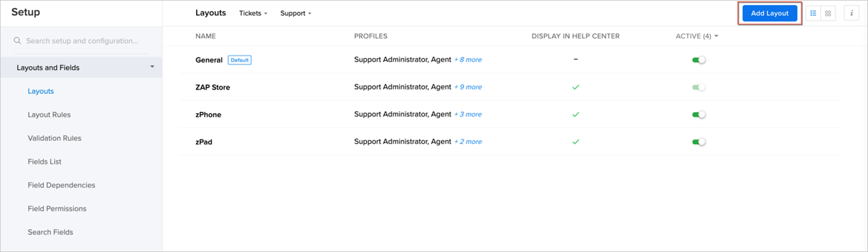The width and height of the screenshot is (868, 252).
Task: Click the zPad help center checkmark
Action: pos(576,142)
